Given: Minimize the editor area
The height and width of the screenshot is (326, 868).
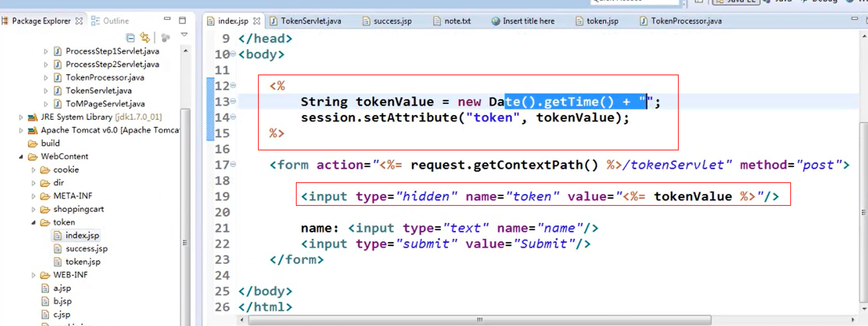Looking at the screenshot, I should 854,19.
